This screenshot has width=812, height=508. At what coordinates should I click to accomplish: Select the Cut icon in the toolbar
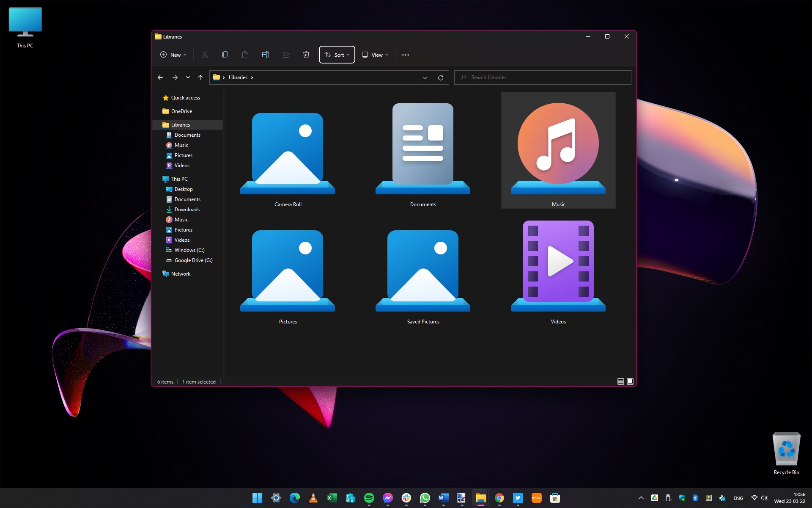(204, 55)
